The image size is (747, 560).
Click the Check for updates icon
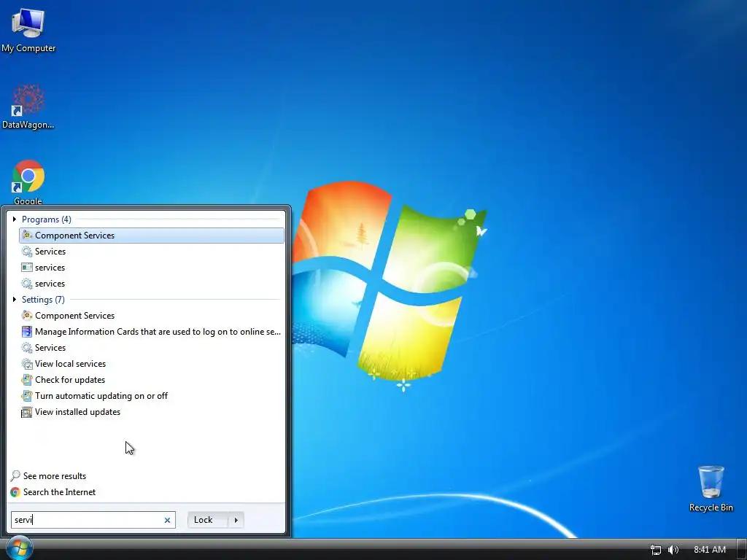[x=27, y=379]
